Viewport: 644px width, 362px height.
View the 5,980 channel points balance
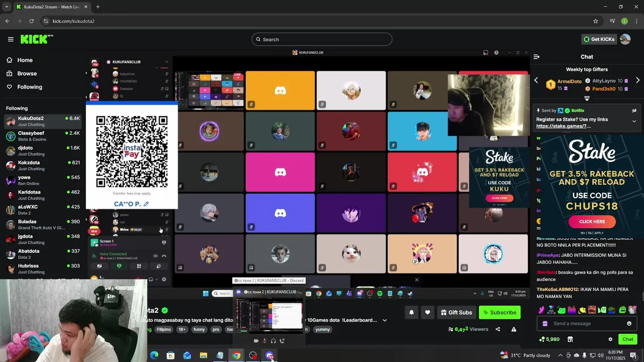pyautogui.click(x=549, y=339)
